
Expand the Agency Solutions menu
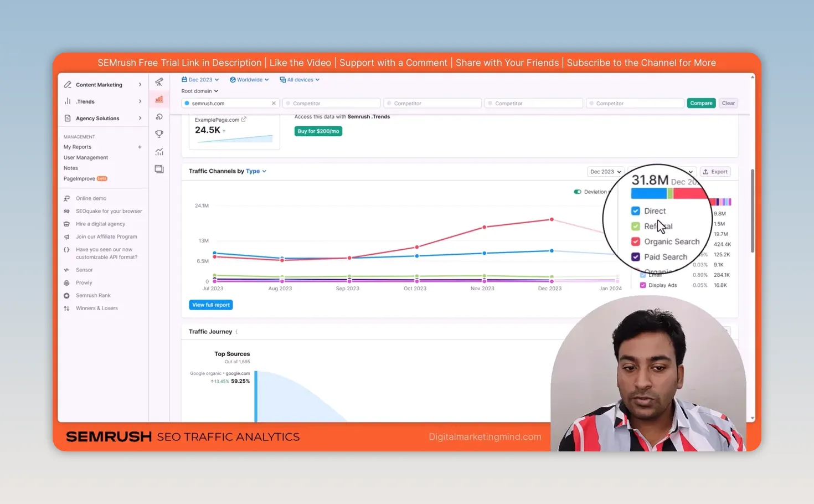click(x=140, y=118)
